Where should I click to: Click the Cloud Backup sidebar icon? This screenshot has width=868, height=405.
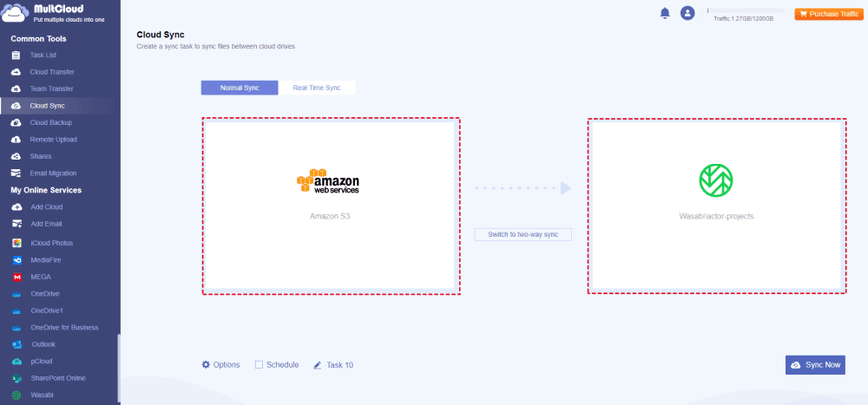point(16,122)
